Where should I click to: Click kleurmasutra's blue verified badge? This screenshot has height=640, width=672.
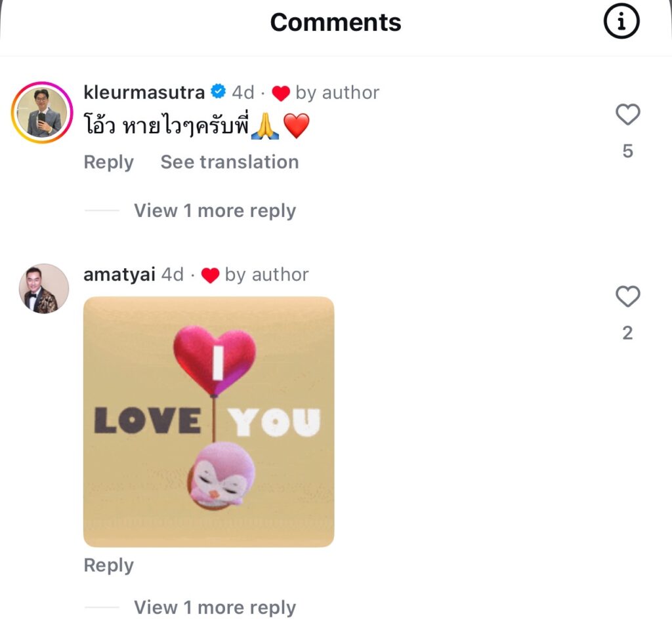click(x=218, y=92)
